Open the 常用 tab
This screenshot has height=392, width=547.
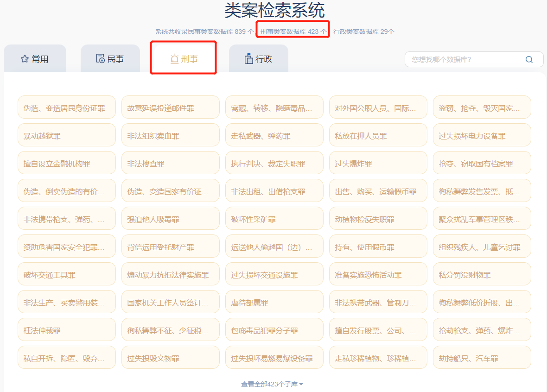(35, 59)
